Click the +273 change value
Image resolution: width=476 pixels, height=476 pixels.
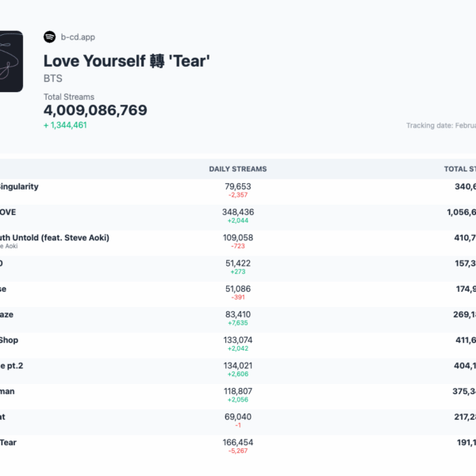click(238, 271)
